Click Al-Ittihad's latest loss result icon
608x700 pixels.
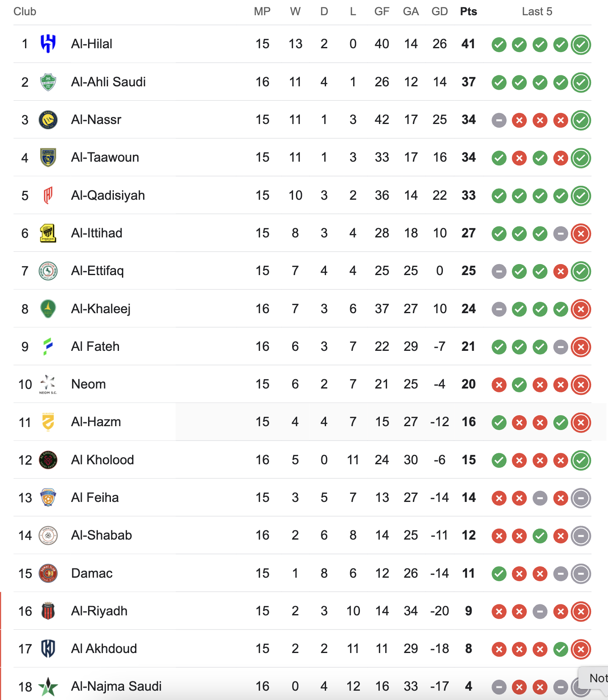[x=580, y=234]
